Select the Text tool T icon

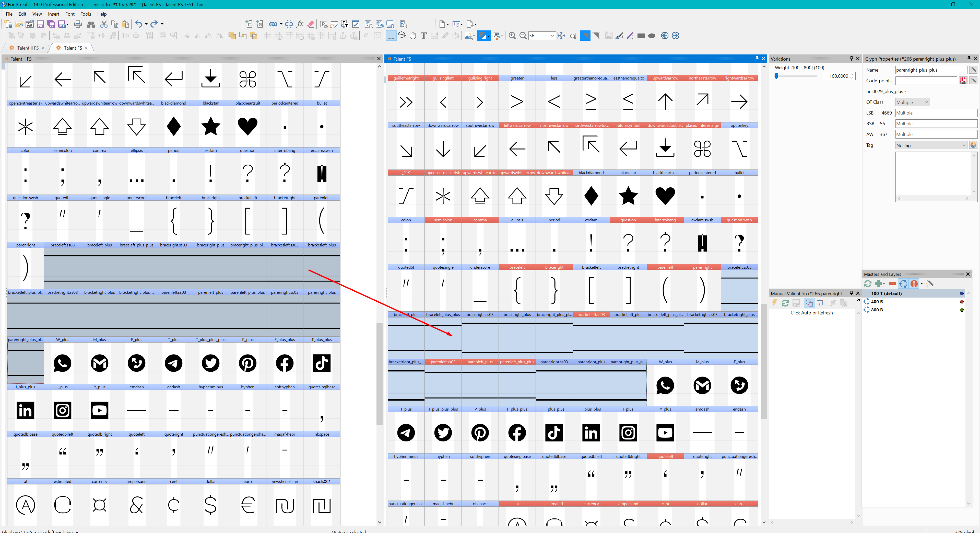tap(423, 36)
